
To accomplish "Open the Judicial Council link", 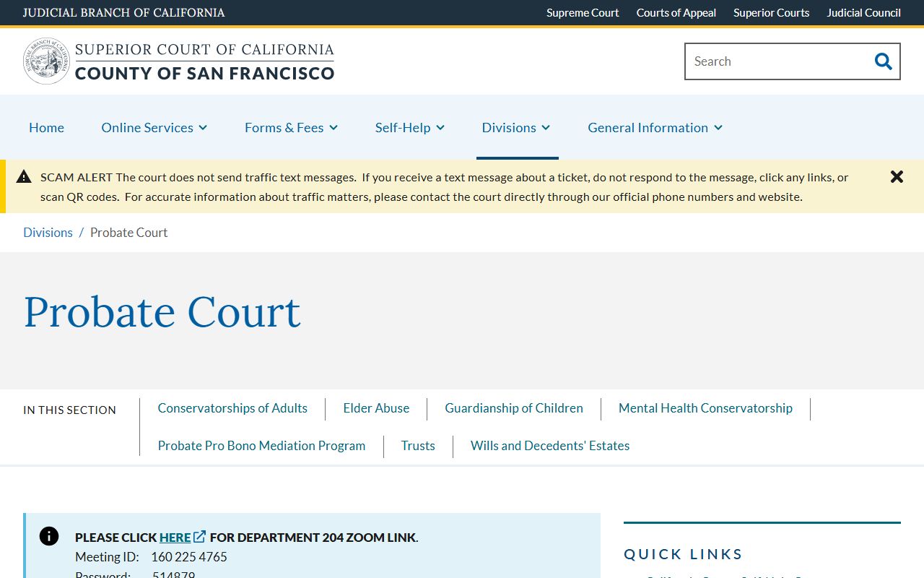I will click(864, 12).
